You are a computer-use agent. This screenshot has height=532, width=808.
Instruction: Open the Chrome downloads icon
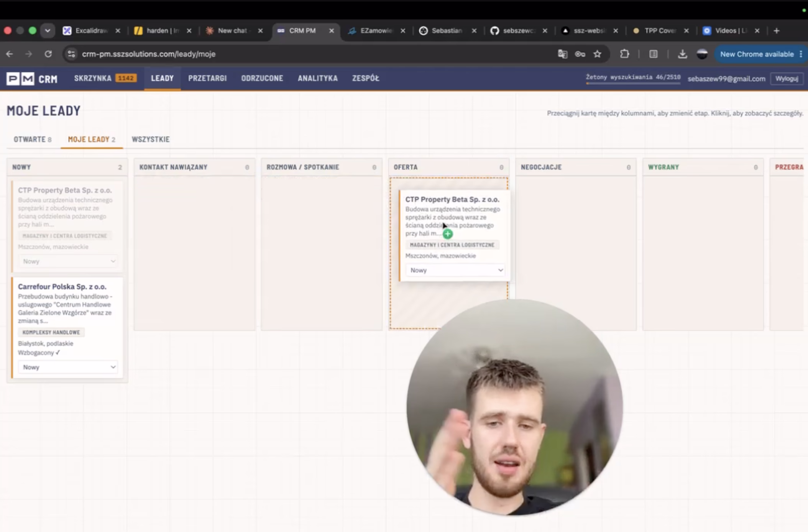[x=682, y=54]
